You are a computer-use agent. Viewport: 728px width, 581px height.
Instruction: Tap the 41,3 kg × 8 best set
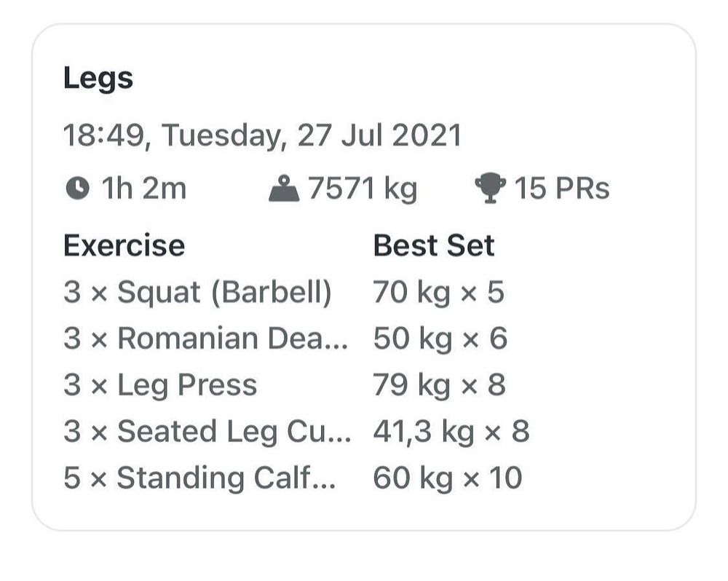pyautogui.click(x=451, y=432)
